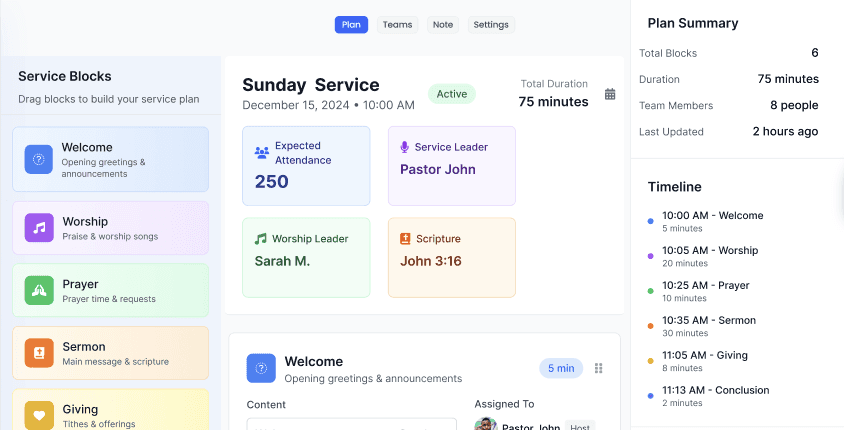Screen dimensions: 844x430
Task: Click the Worship music note block icon
Action: 39,228
